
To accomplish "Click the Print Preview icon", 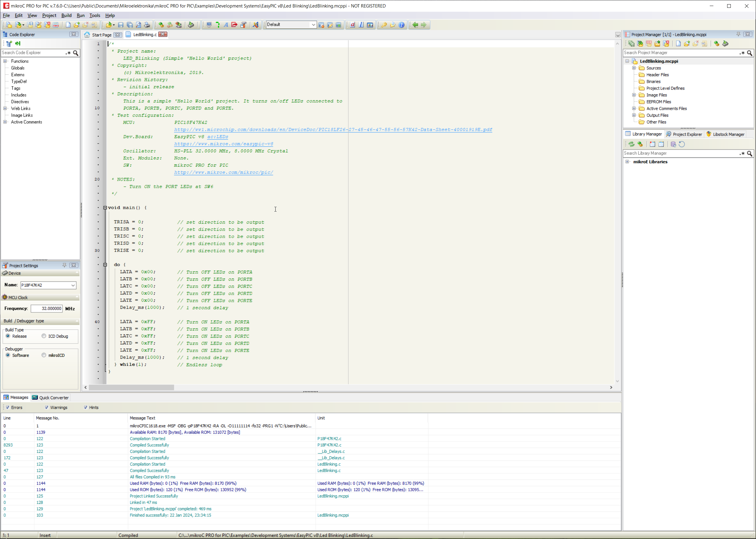I will click(138, 25).
